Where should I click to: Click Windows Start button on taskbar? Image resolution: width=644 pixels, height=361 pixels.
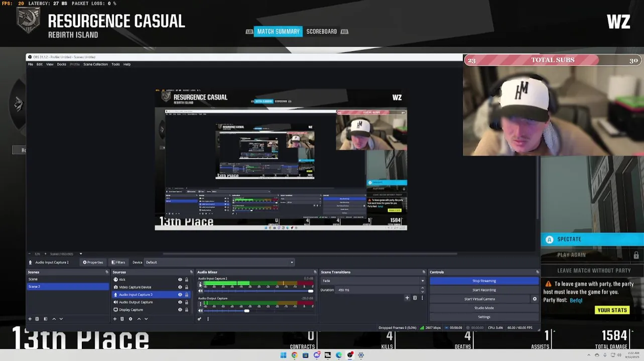pyautogui.click(x=283, y=355)
